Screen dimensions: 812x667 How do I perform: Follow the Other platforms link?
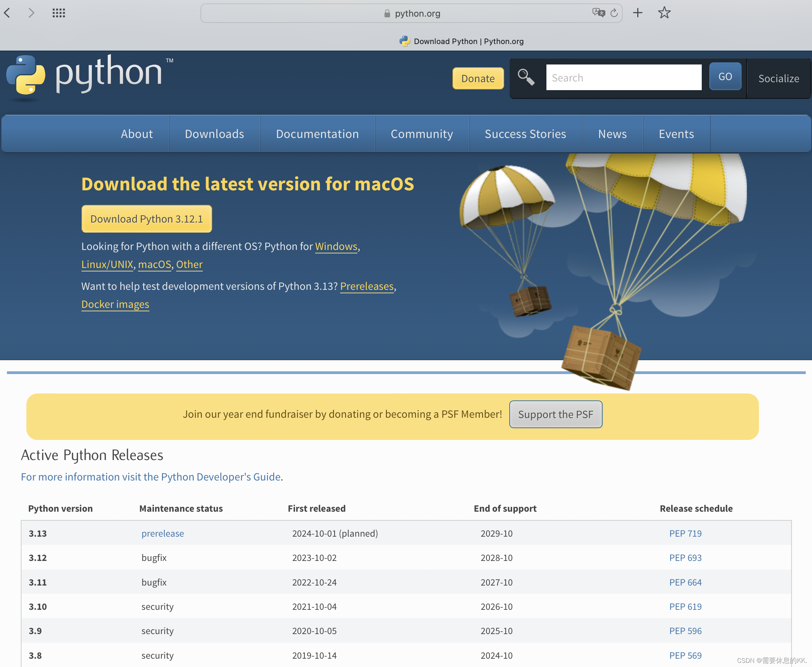click(x=189, y=265)
